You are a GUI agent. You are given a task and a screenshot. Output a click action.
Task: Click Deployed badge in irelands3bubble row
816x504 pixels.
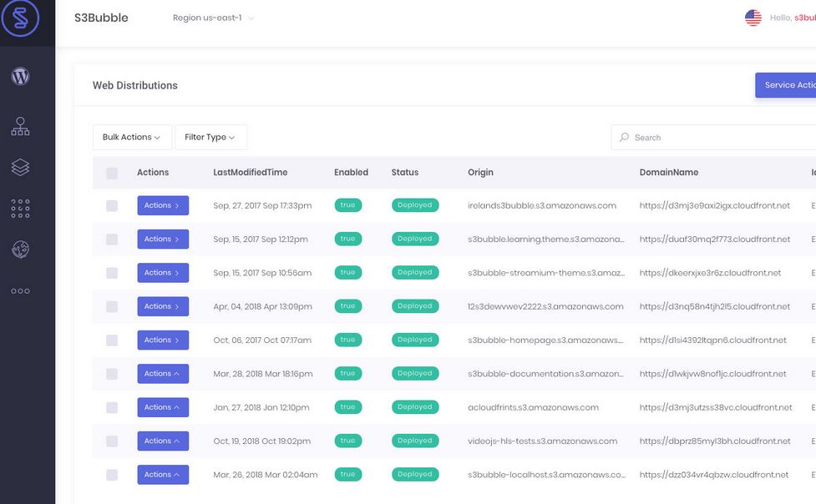(415, 205)
